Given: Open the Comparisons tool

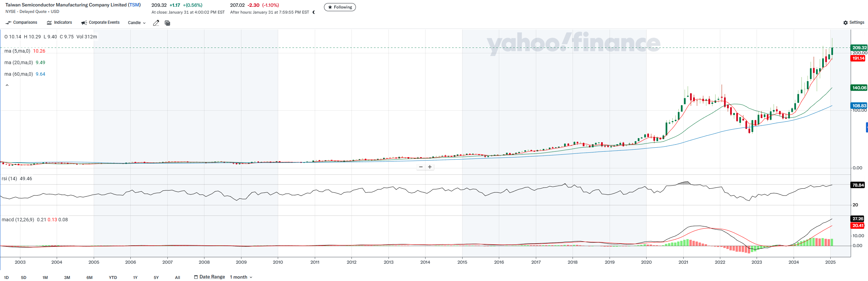Looking at the screenshot, I should pyautogui.click(x=21, y=22).
